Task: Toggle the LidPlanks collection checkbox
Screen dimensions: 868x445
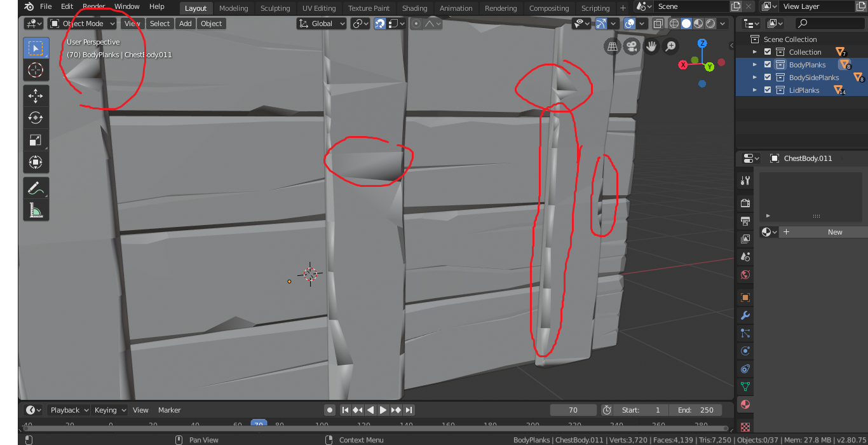Action: (768, 90)
